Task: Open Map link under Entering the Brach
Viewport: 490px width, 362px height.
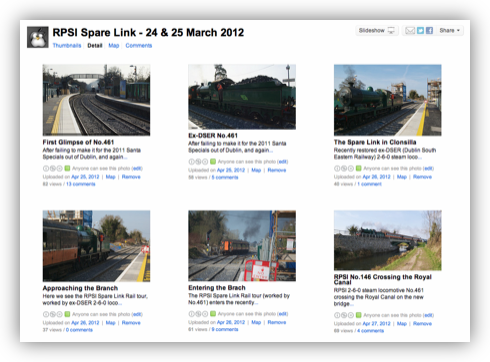Action: point(256,322)
